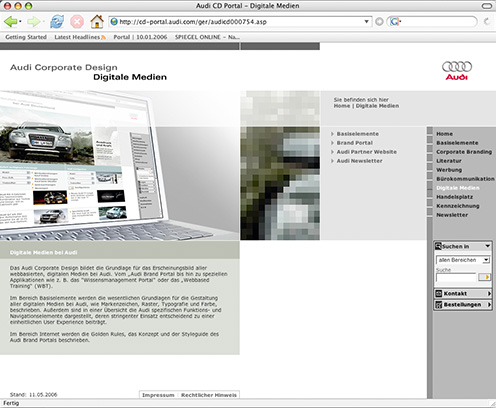Viewport: 496px width, 408px height.
Task: Select Handelsplatz in the right navigation
Action: [454, 197]
